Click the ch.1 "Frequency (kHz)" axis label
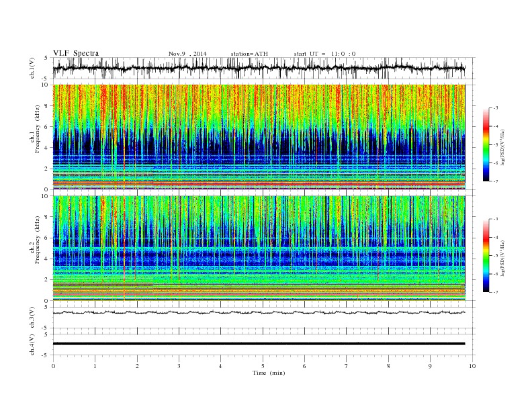Screen dimensions: 532x411 click(x=38, y=129)
